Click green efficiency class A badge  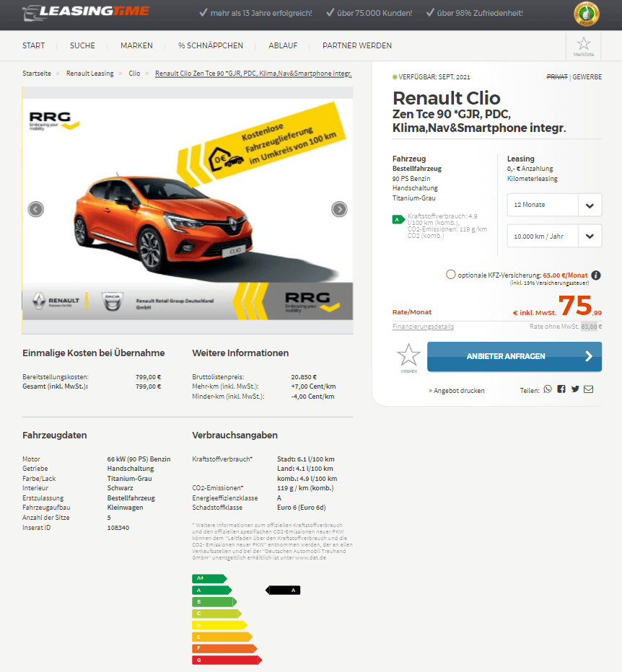(x=398, y=219)
